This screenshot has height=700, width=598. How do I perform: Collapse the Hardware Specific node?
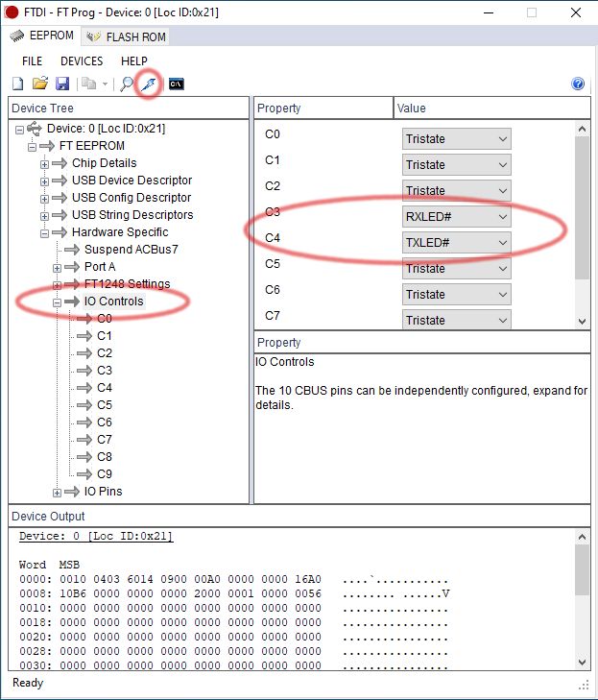(x=44, y=233)
